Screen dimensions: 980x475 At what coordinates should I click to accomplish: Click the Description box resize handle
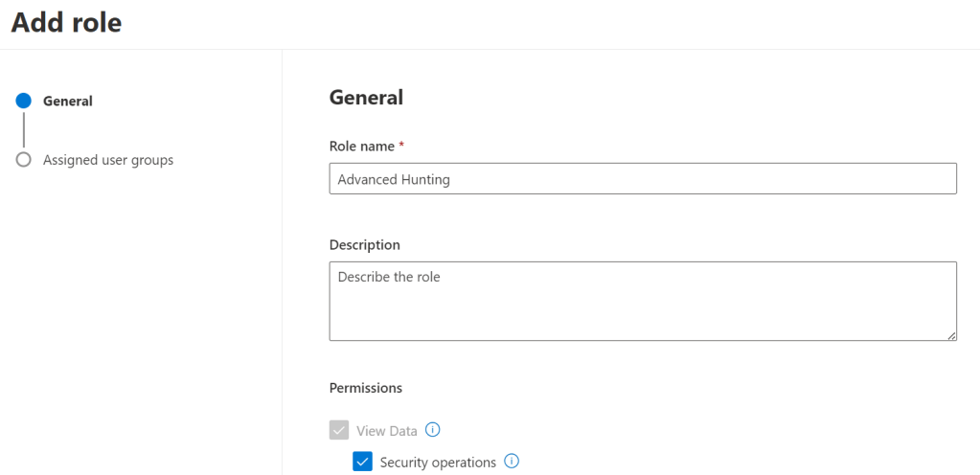tap(951, 335)
